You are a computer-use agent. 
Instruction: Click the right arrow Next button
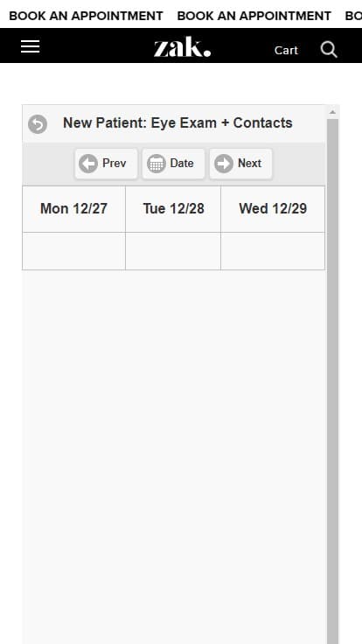pyautogui.click(x=240, y=164)
